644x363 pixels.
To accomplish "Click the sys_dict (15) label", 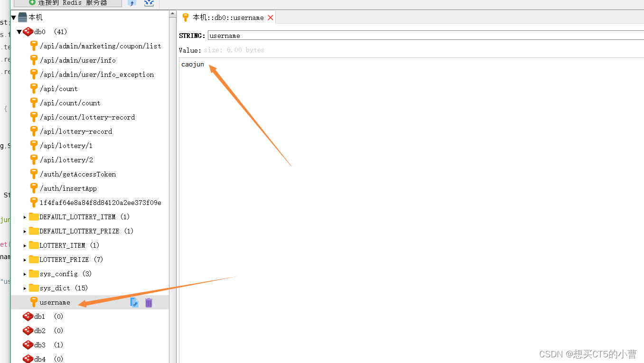I will coord(64,288).
